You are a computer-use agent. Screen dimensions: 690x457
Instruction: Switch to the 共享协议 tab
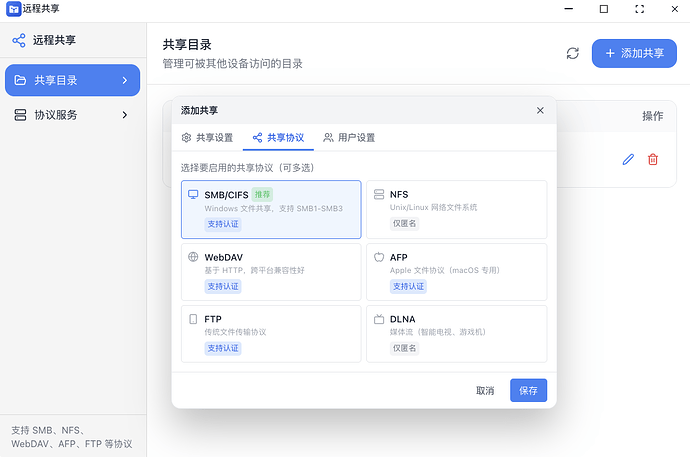pos(278,138)
